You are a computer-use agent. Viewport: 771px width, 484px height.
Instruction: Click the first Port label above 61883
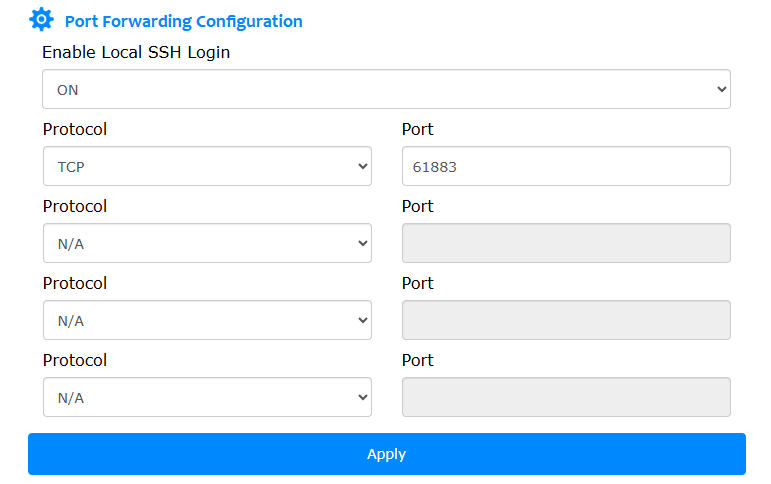417,129
